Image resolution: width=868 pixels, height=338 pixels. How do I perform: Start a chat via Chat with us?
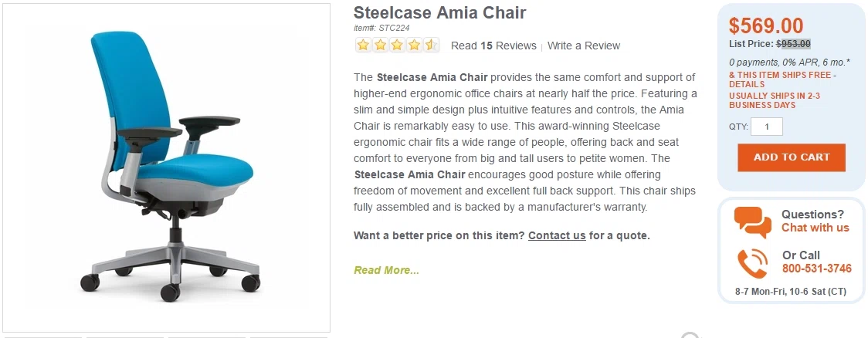tap(815, 228)
